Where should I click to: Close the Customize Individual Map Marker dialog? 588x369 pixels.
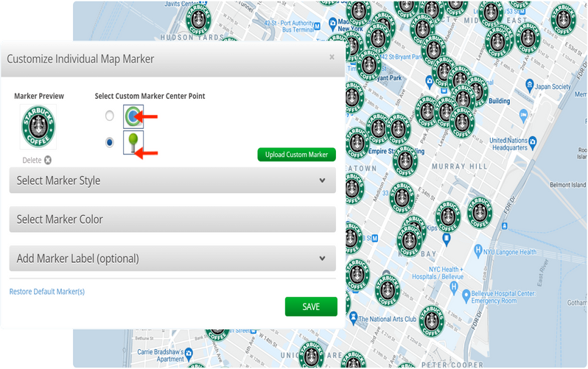(x=332, y=57)
